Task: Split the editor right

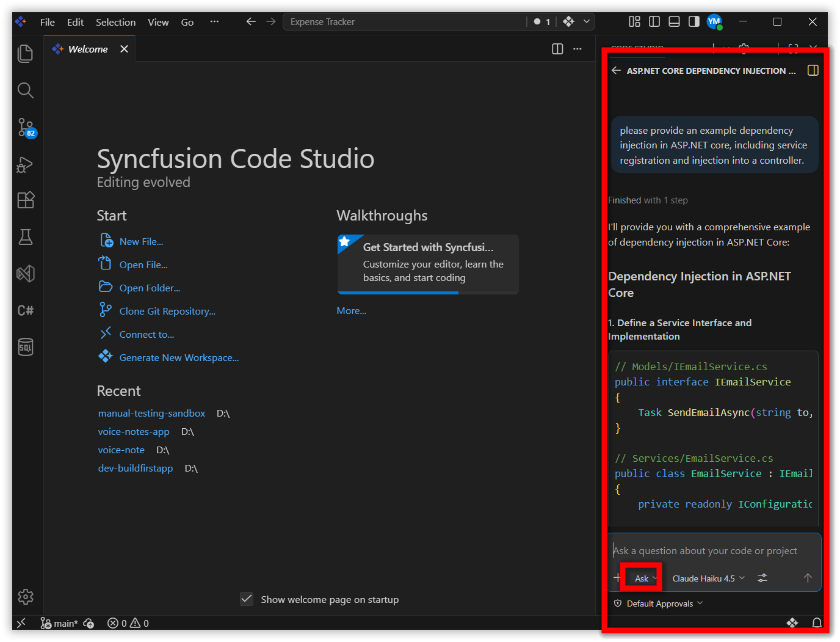Action: [x=557, y=49]
